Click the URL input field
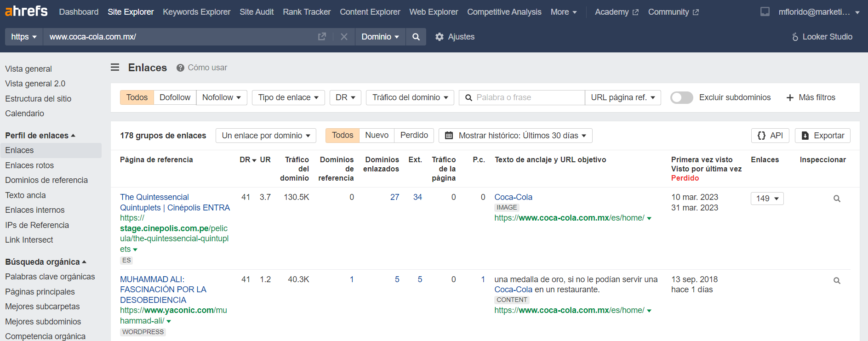Viewport: 868px width, 341px height. (179, 37)
